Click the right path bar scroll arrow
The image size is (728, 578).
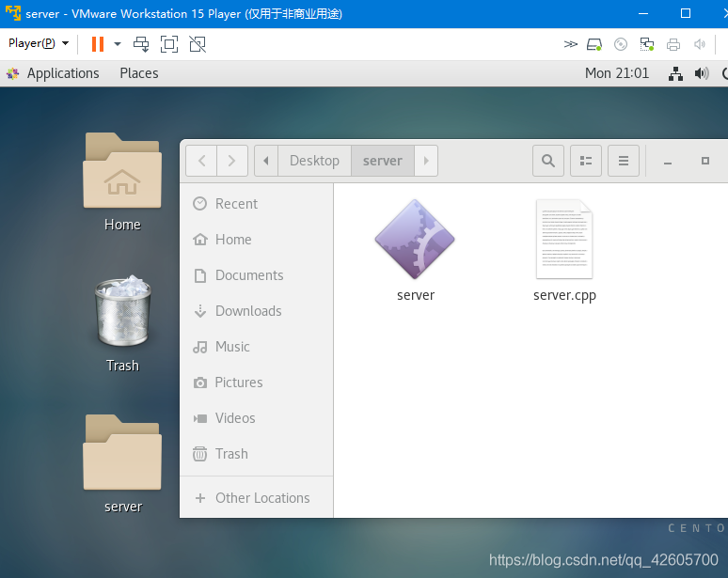[426, 161]
